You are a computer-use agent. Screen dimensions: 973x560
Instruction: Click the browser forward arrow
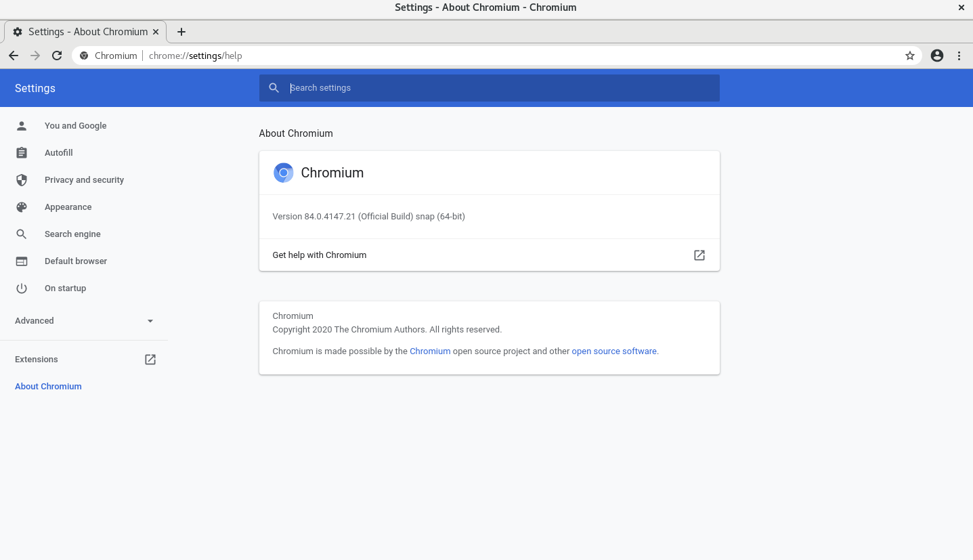click(35, 56)
